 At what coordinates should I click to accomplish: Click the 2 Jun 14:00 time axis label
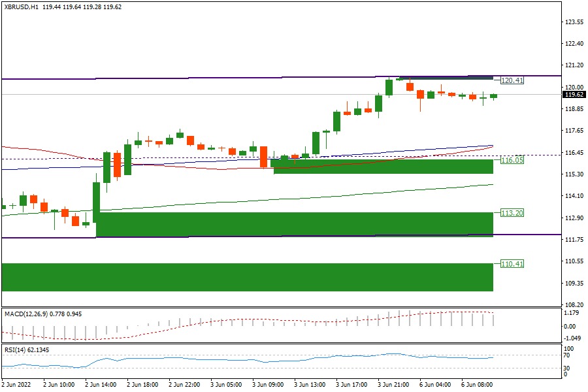coord(101,385)
